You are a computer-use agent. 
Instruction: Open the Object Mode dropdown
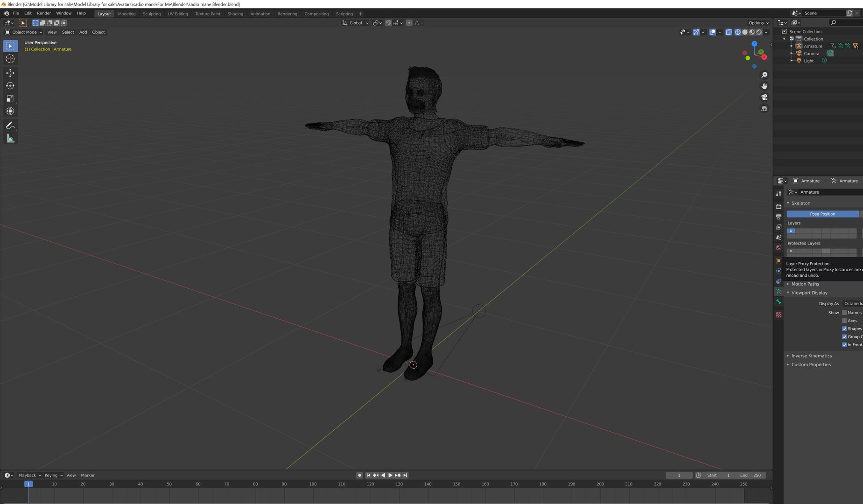click(23, 32)
